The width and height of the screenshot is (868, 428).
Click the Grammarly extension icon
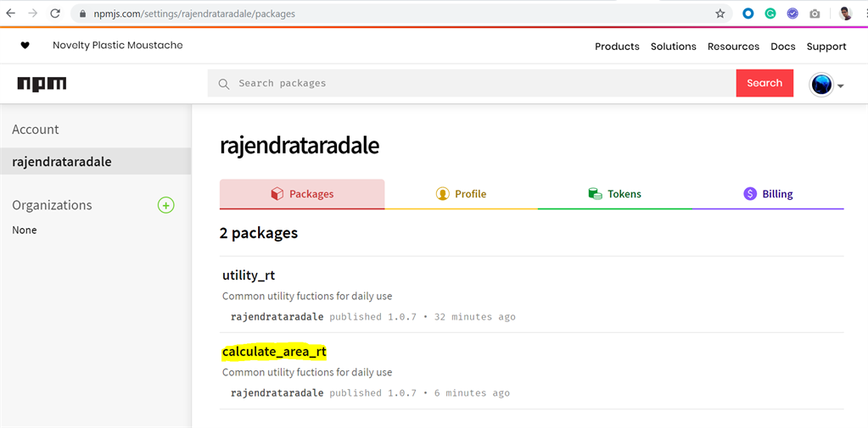tap(770, 14)
